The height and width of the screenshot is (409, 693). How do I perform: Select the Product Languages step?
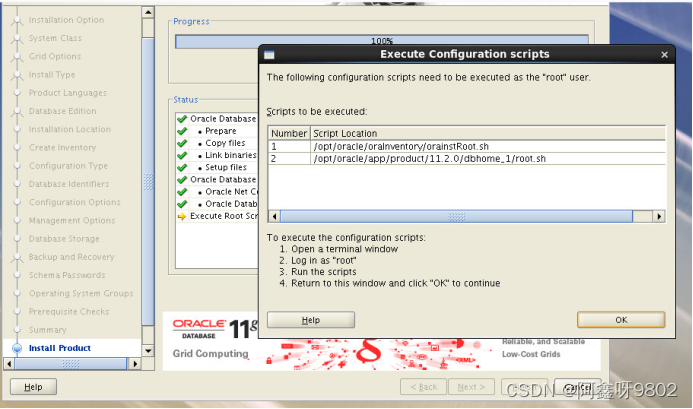coord(68,93)
